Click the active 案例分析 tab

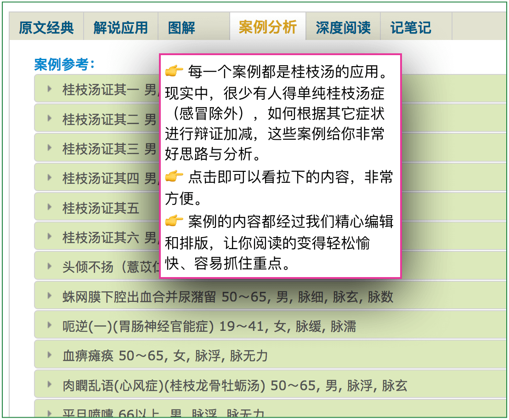[x=267, y=27]
